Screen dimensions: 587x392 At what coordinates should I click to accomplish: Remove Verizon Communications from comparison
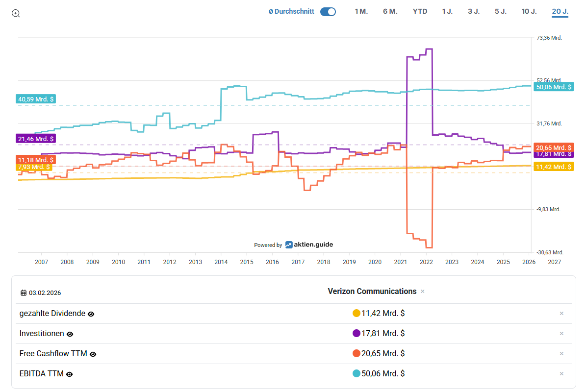(423, 292)
